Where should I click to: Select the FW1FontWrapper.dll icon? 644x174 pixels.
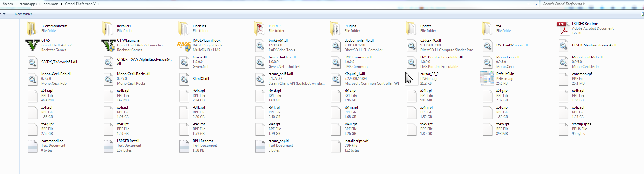[x=488, y=45]
